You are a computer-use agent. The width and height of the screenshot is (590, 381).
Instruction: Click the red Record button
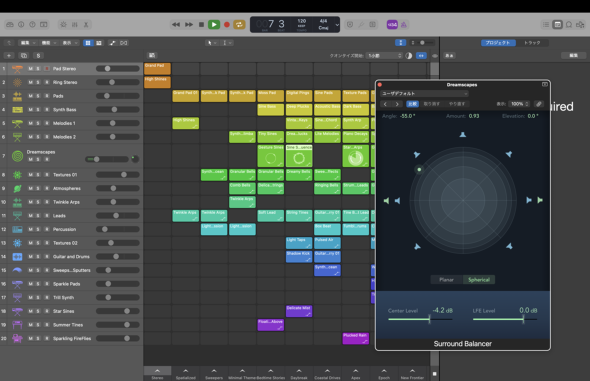click(x=227, y=24)
